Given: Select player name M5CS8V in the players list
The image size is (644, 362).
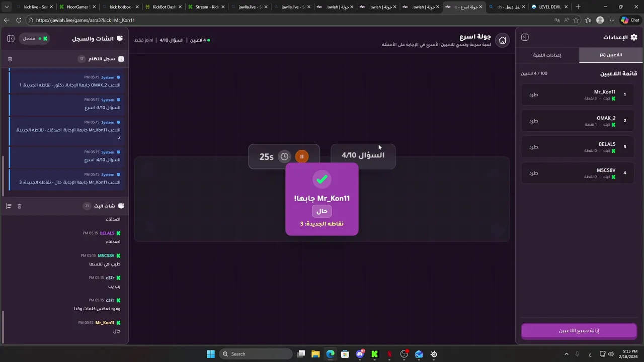Looking at the screenshot, I should coord(606,170).
